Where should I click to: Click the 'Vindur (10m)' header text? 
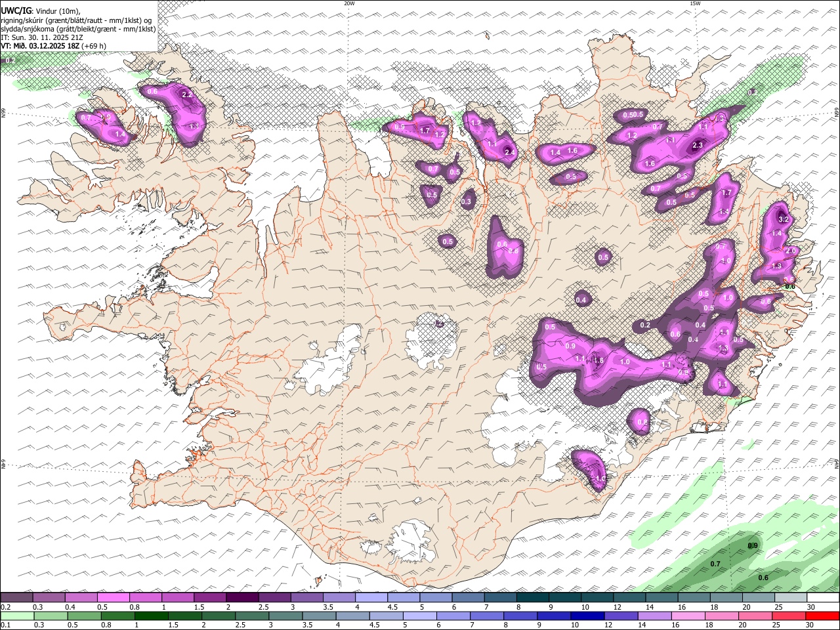point(59,11)
